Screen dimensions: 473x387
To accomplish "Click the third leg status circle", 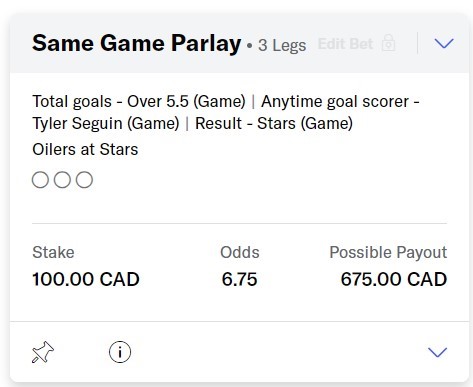I will click(x=84, y=180).
